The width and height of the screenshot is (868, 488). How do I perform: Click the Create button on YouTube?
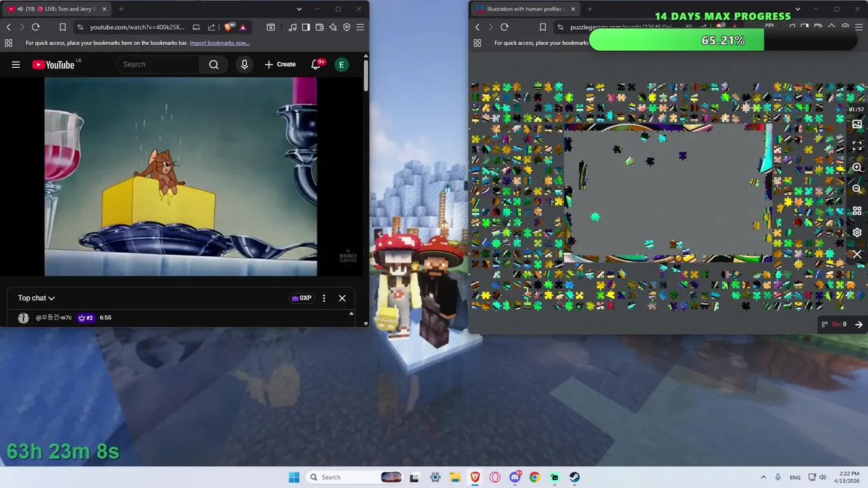tap(280, 64)
